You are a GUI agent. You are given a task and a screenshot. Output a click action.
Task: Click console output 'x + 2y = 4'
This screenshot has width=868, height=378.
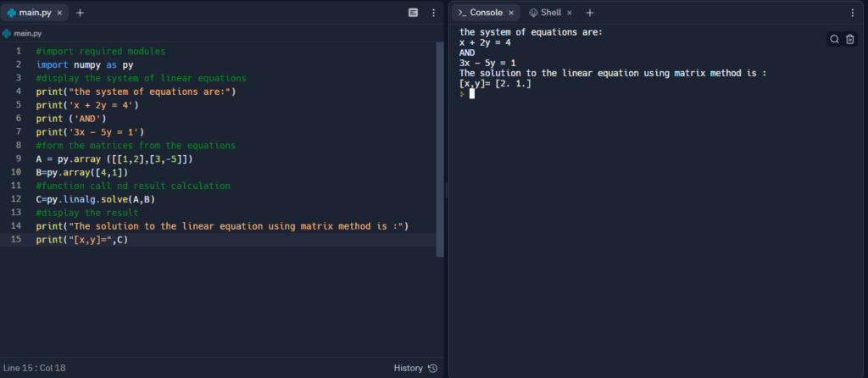[485, 42]
